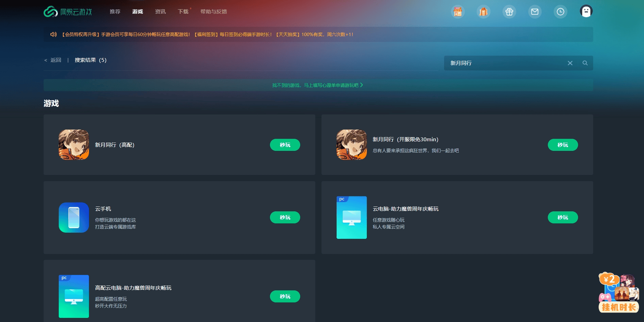The image size is (644, 322).
Task: Open the mail messages icon
Action: point(535,12)
